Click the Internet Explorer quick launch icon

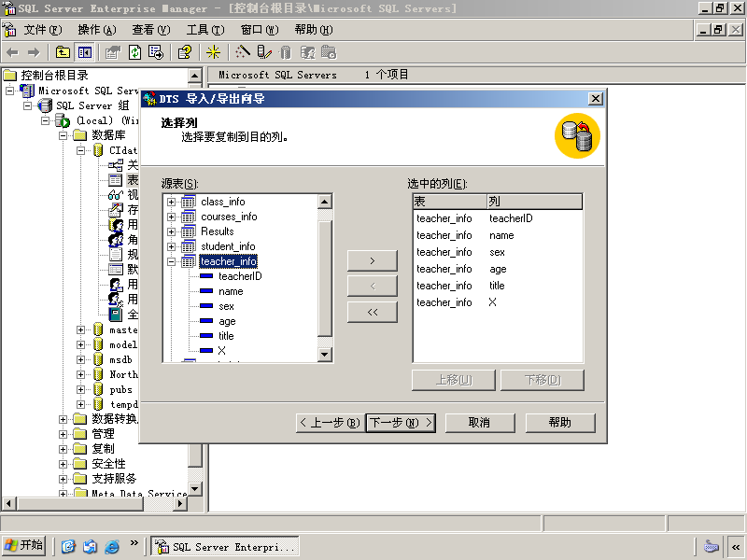click(x=111, y=546)
